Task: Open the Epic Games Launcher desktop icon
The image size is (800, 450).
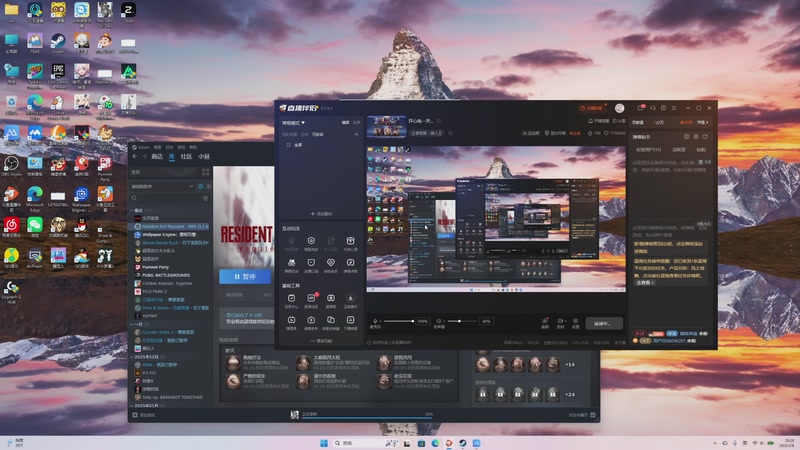Action: (58, 75)
